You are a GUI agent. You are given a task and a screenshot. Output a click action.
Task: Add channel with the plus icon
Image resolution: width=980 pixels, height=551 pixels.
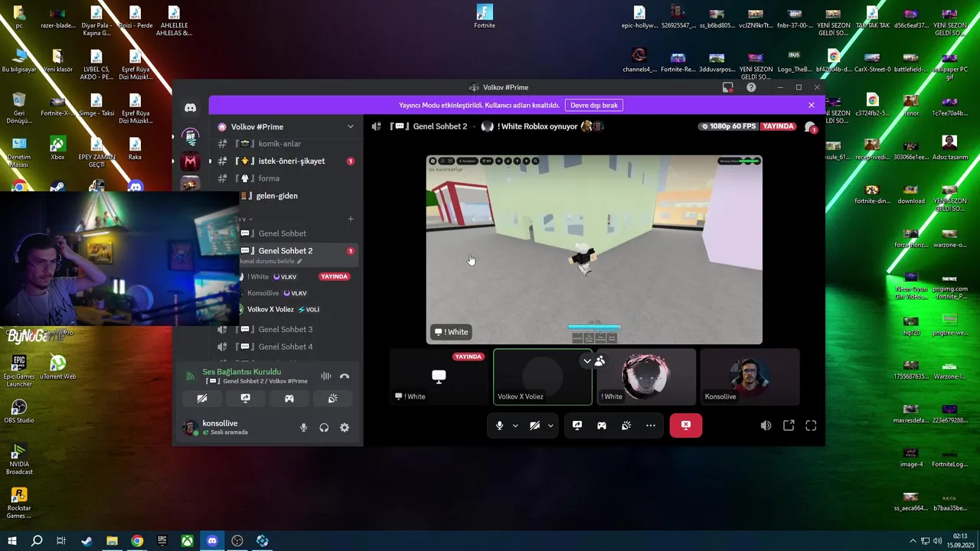(351, 219)
